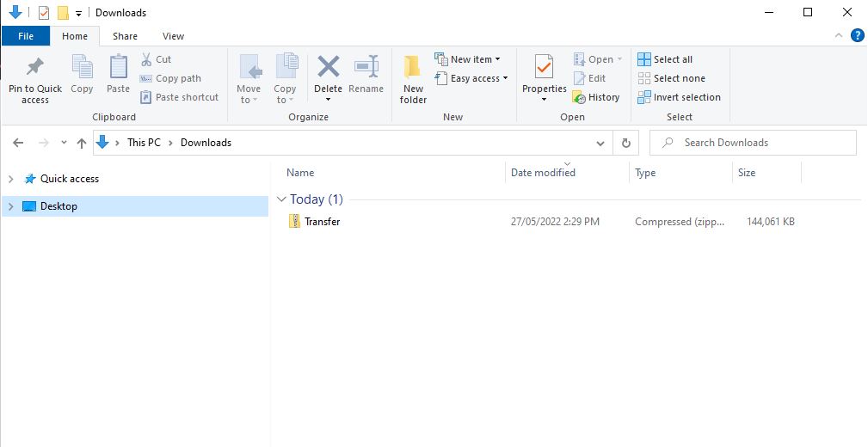Open Customize Quick Access Toolbar dropdown
Viewport: 868px width, 447px height.
78,13
